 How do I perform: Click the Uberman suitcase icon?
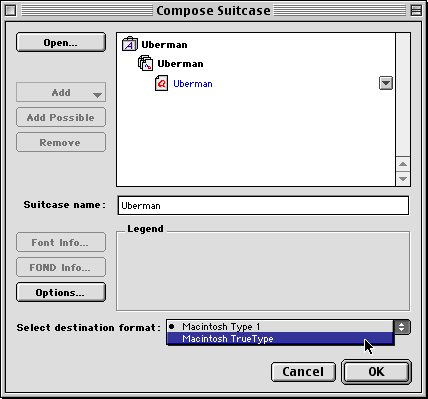point(129,44)
